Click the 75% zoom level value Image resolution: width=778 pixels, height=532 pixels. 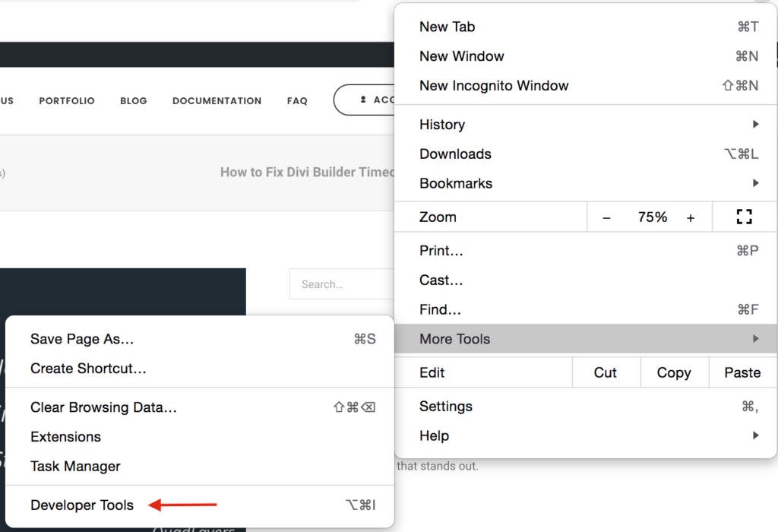(652, 217)
